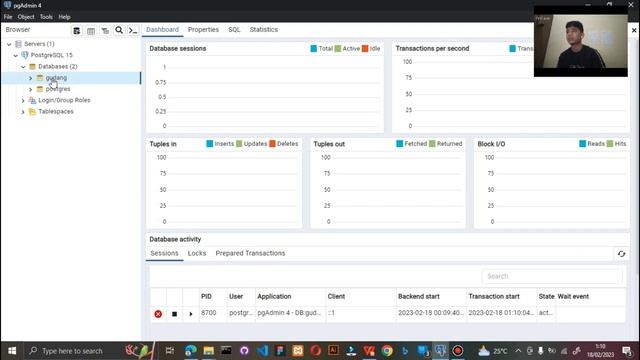Viewport: 640px width, 360px height.
Task: Switch to the Properties tab
Action: [x=203, y=29]
